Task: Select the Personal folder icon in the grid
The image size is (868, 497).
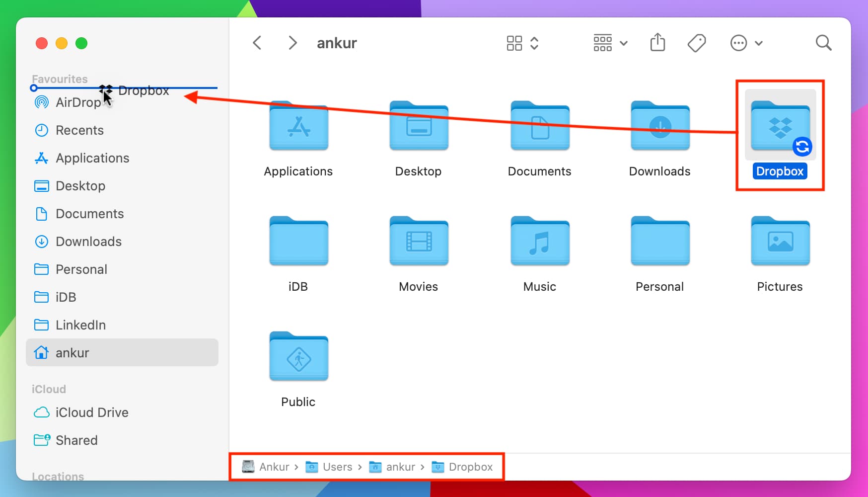Action: [660, 241]
